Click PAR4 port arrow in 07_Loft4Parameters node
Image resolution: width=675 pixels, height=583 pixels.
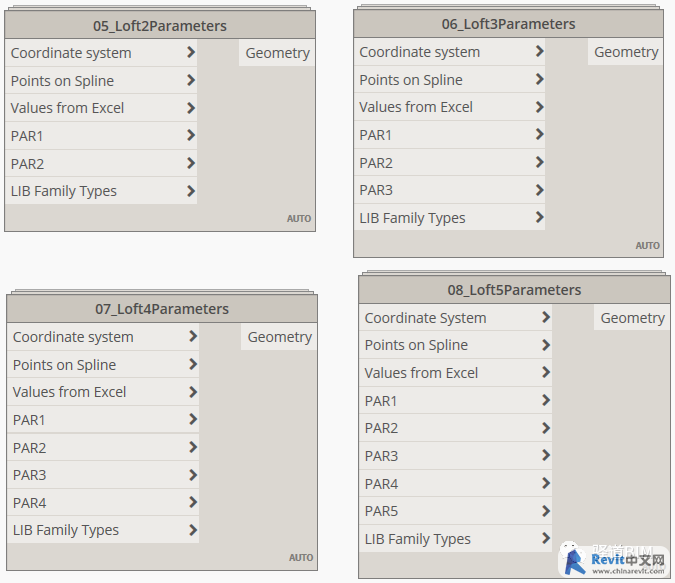[192, 503]
